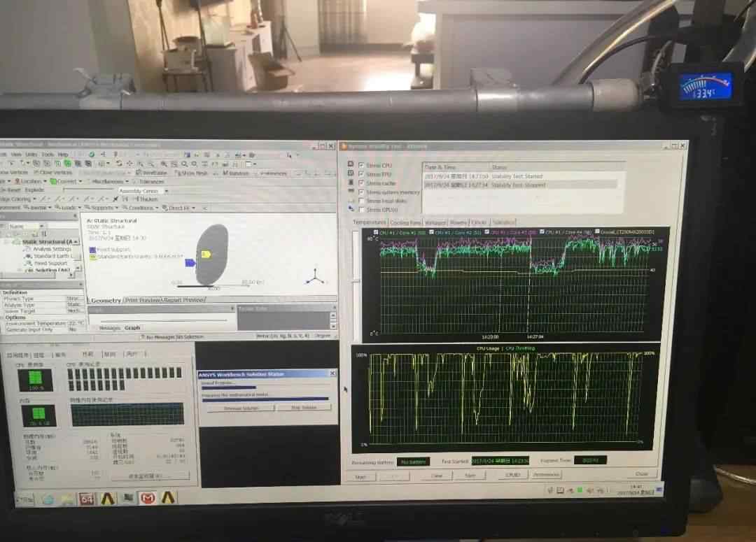Click the blue fixed support tag on model
Viewport: 756px width, 542px height.
(x=190, y=262)
